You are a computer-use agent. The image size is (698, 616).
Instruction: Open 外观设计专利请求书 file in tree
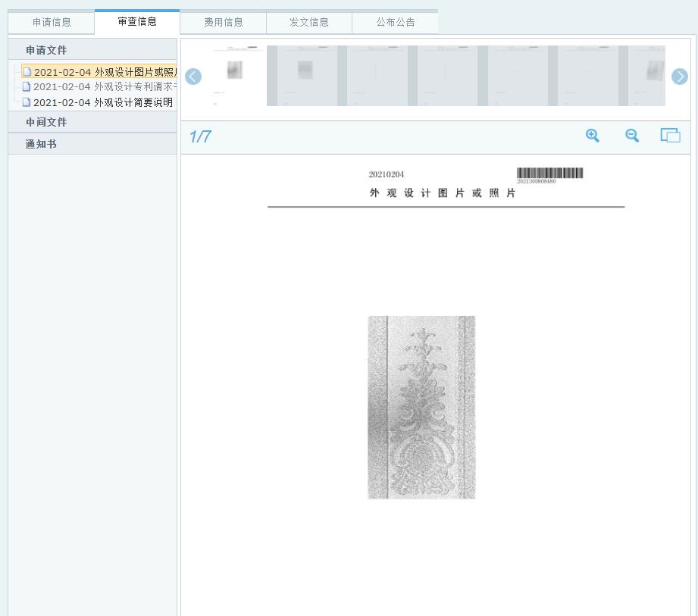pos(104,87)
